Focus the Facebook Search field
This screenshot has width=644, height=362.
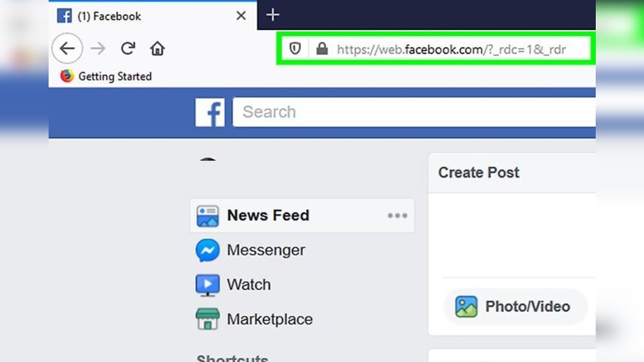click(x=414, y=112)
